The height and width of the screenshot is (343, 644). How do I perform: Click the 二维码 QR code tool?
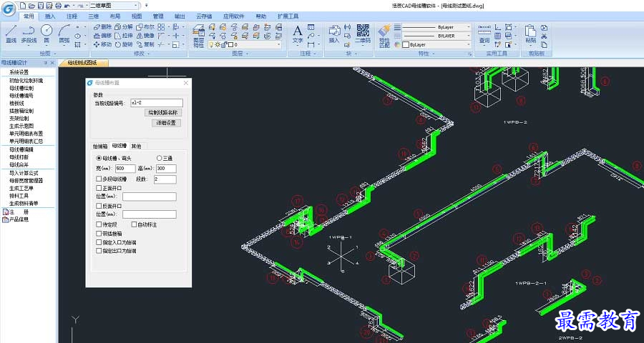(363, 34)
